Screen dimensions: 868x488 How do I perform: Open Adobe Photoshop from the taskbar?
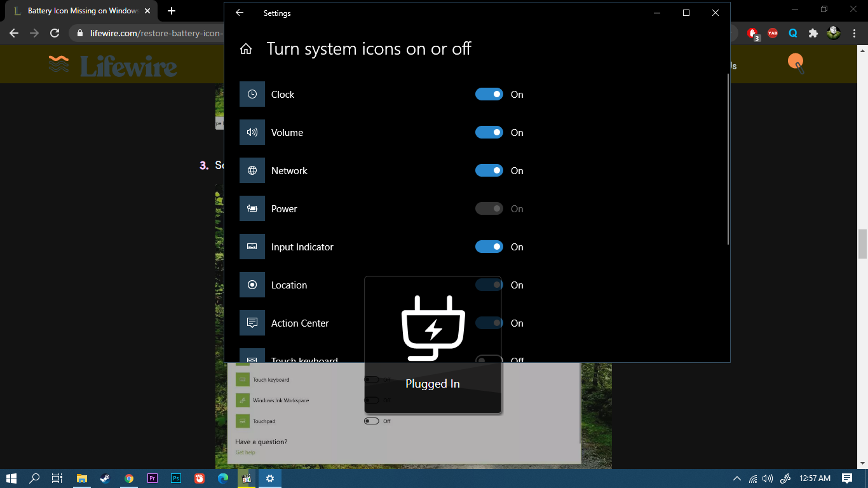(176, 478)
